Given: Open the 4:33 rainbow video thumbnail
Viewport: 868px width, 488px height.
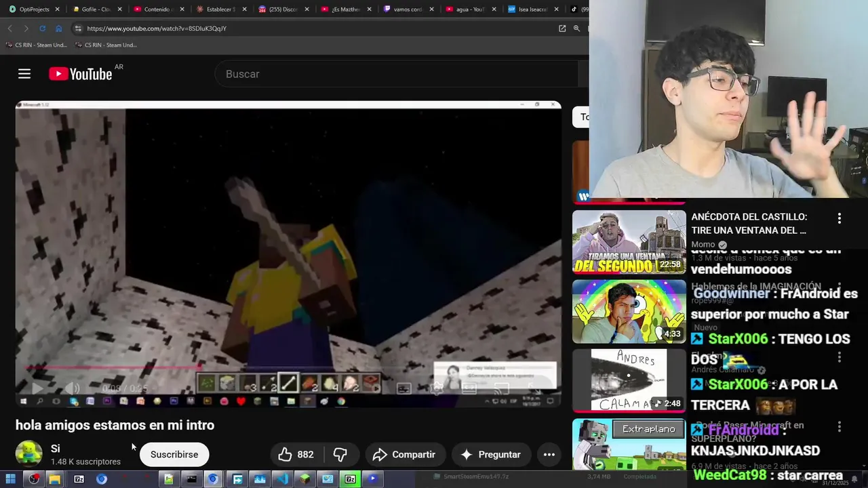Looking at the screenshot, I should [x=629, y=312].
